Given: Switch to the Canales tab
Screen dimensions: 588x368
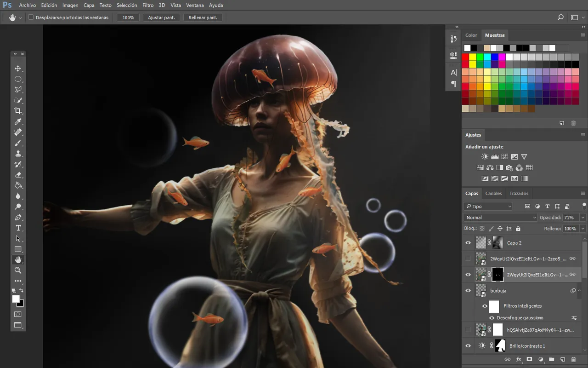Looking at the screenshot, I should tap(494, 193).
